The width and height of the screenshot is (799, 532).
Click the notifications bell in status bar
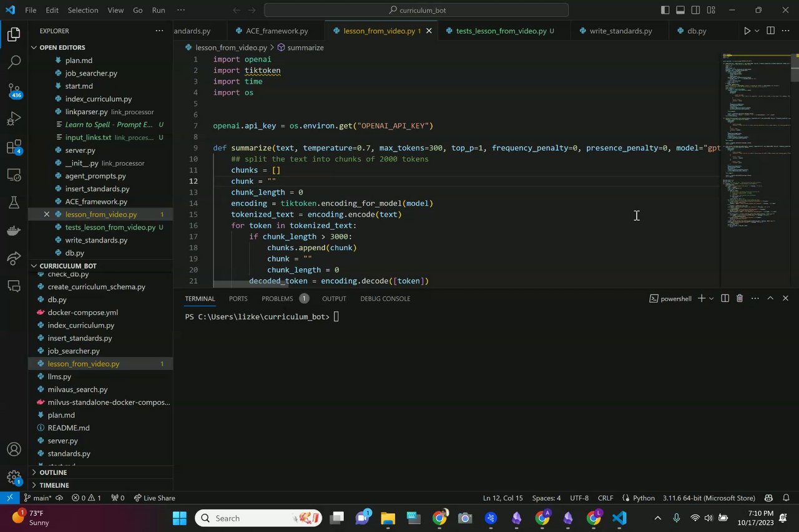click(787, 498)
